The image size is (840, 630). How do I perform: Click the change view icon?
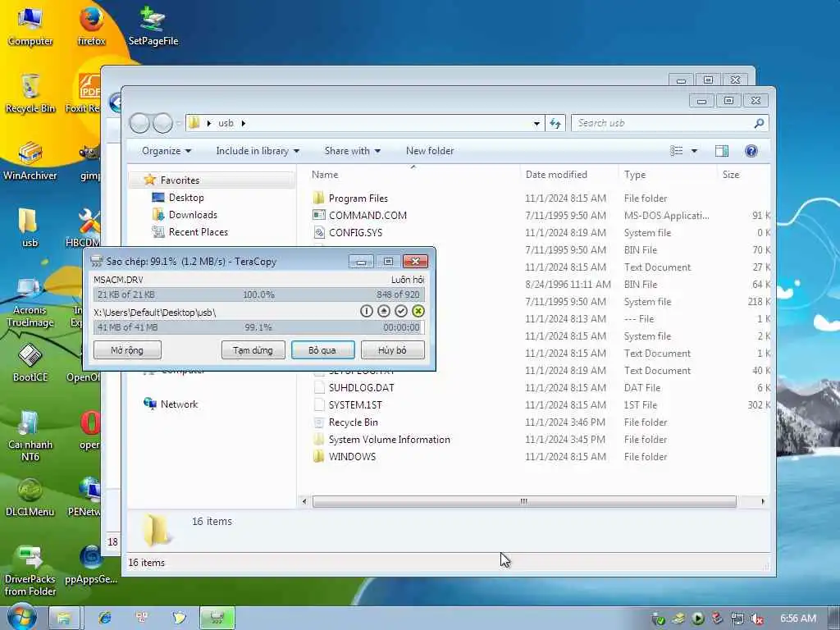(x=677, y=151)
